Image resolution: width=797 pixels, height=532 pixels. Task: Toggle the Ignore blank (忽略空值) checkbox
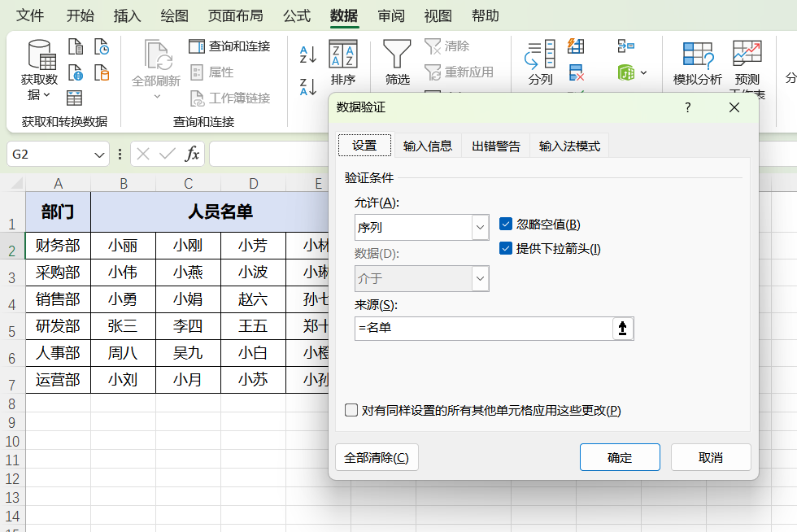(506, 225)
